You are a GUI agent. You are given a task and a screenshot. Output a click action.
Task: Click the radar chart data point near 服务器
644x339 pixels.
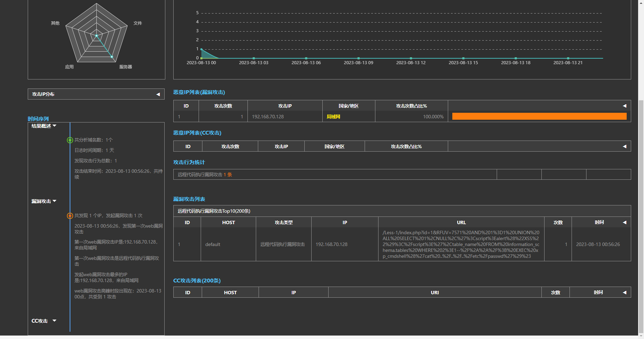[112, 57]
